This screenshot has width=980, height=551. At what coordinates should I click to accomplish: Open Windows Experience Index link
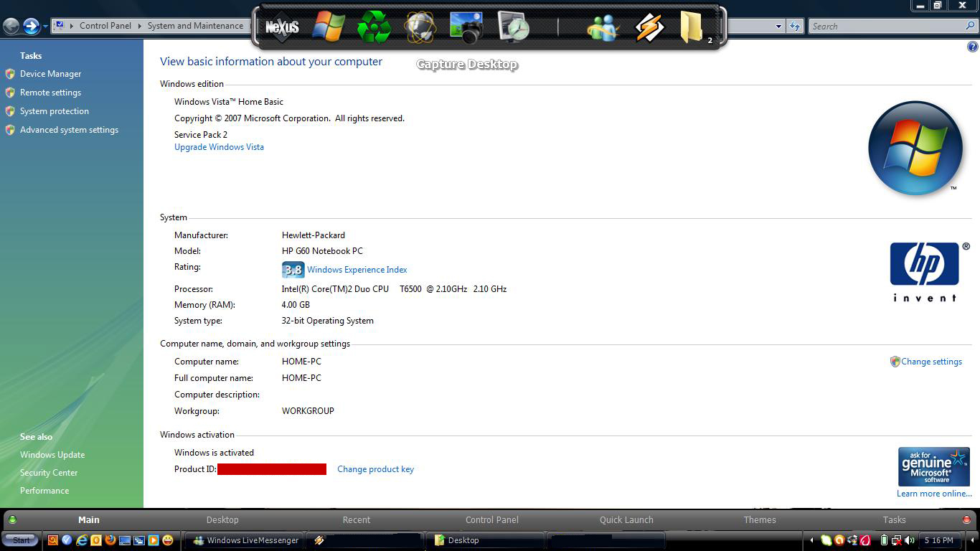point(357,270)
